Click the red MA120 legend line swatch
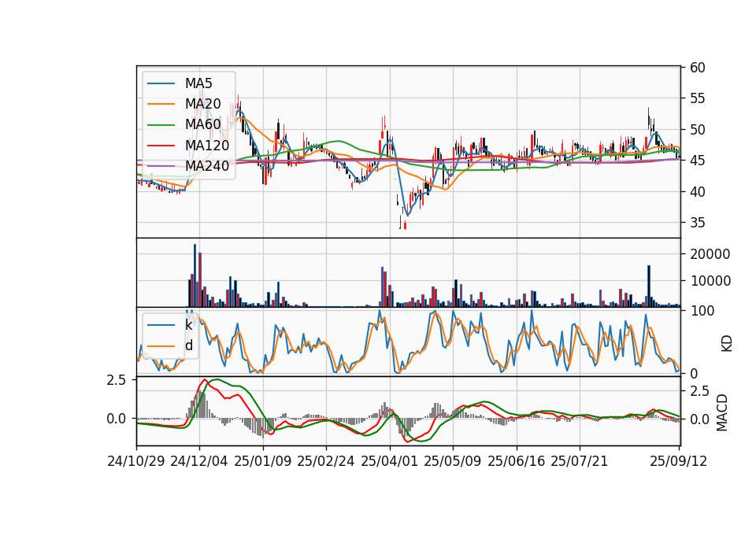The width and height of the screenshot is (756, 543). click(x=161, y=145)
